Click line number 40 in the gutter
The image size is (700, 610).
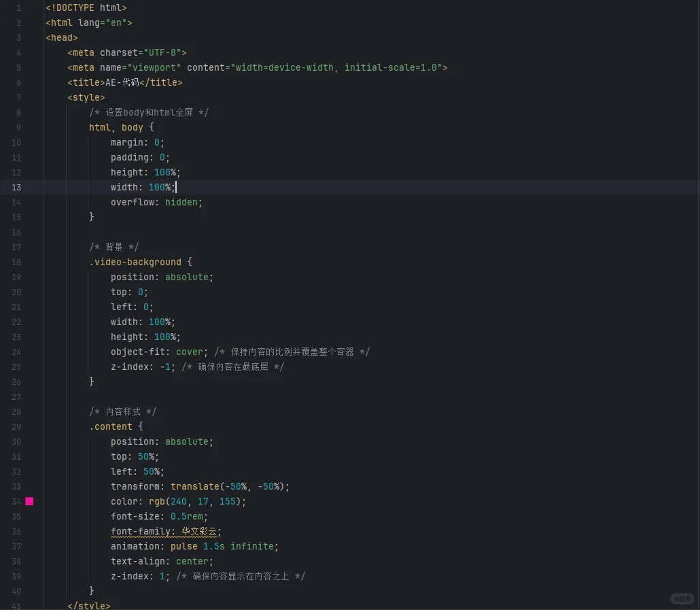click(16, 591)
